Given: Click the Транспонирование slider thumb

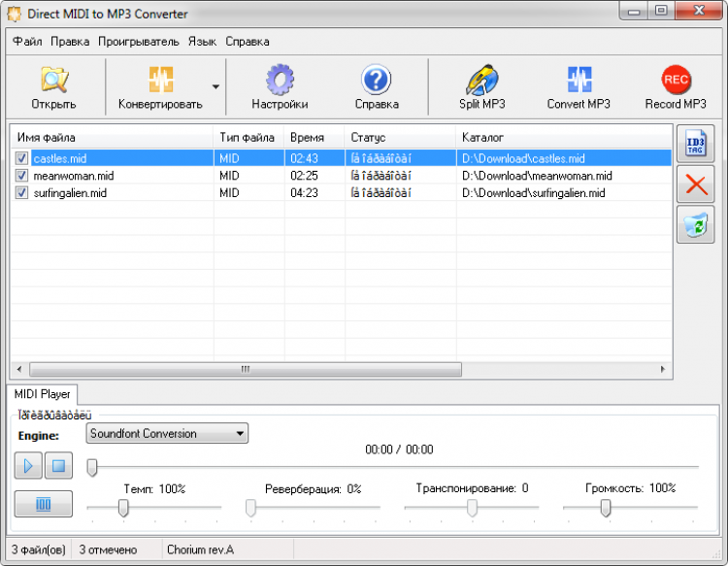Looking at the screenshot, I should point(472,508).
